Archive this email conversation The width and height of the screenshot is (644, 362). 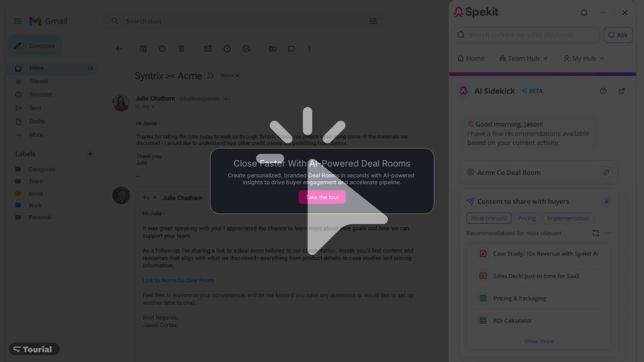pos(143,49)
